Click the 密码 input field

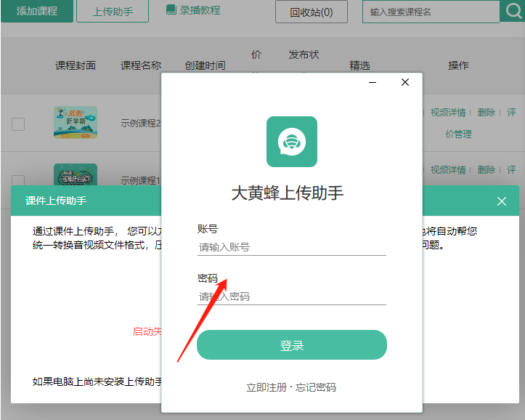291,296
